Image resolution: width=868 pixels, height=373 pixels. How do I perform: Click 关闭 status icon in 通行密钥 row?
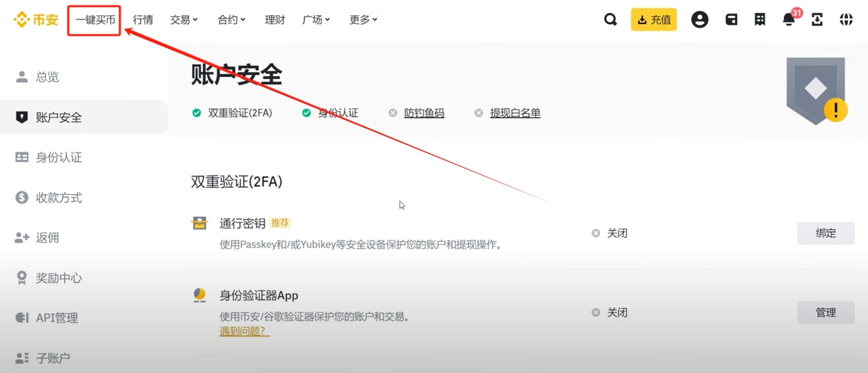click(x=596, y=233)
